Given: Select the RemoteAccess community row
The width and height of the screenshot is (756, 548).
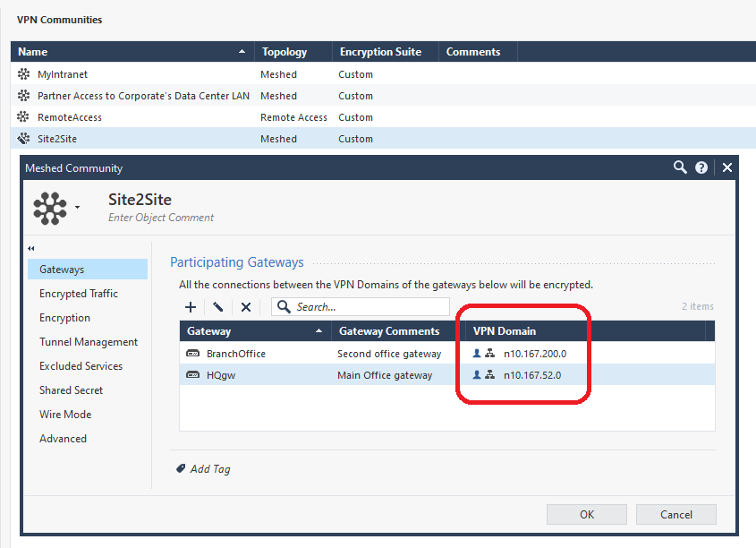Looking at the screenshot, I should click(70, 117).
